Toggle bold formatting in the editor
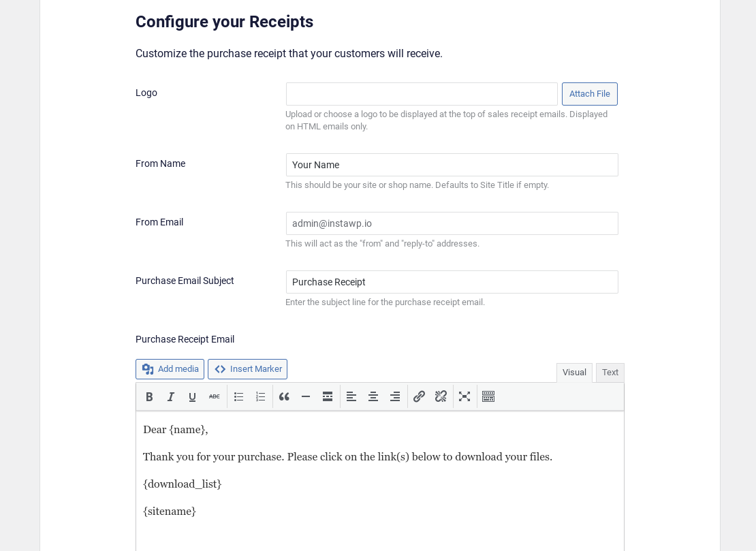756x551 pixels. coord(149,396)
